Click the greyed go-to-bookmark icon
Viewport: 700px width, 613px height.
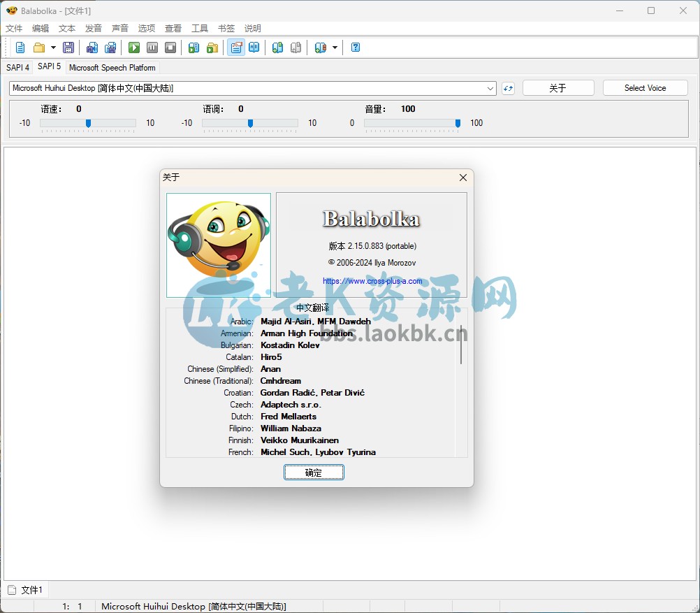[296, 48]
